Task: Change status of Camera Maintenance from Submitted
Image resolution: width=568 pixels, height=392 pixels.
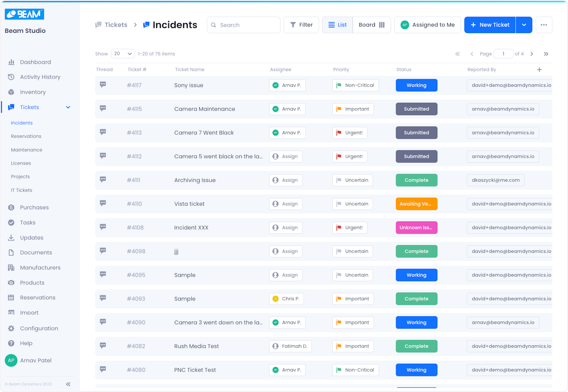Action: 417,109
